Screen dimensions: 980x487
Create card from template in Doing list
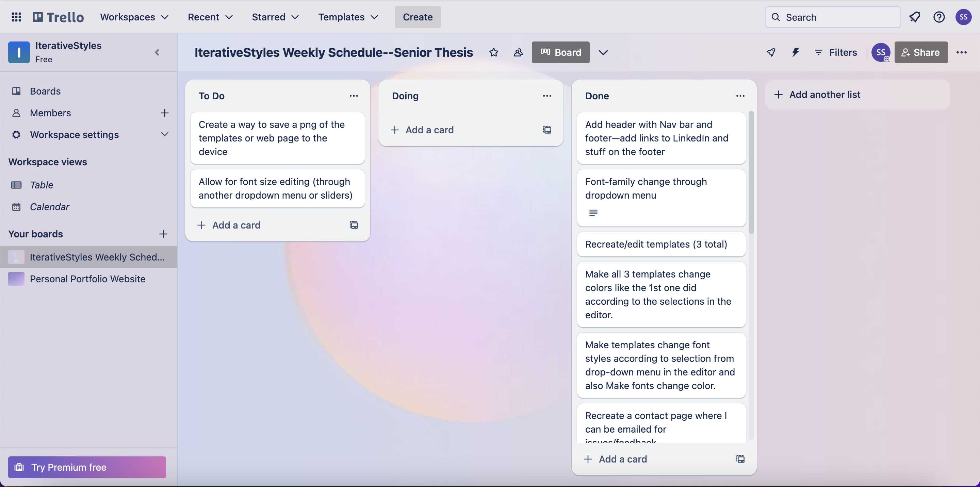click(547, 130)
